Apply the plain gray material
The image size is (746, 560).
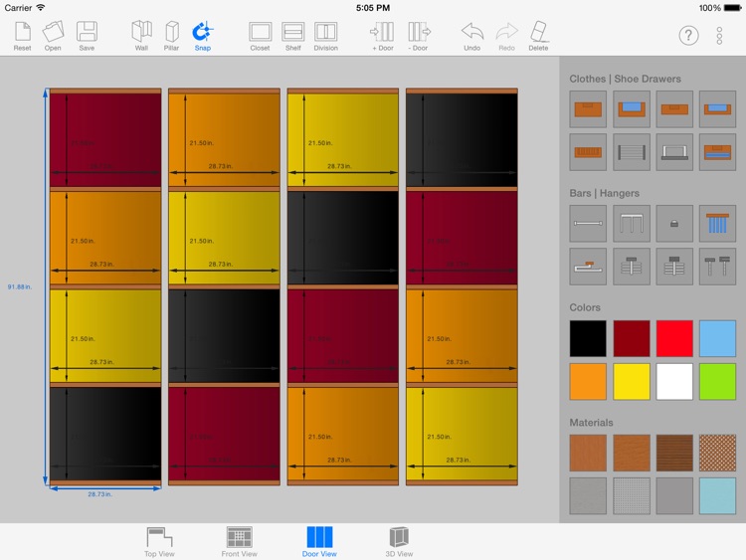click(674, 495)
